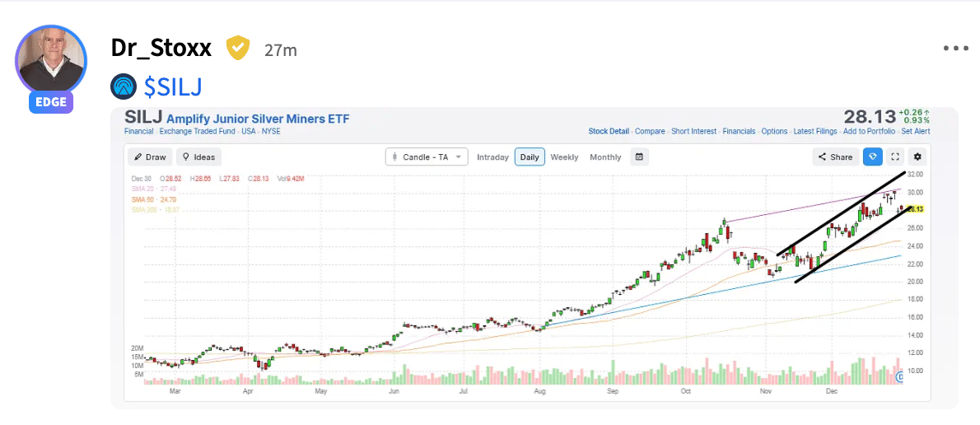Click the gold verified shield badge
The height and width of the screenshot is (425, 980).
coord(237,48)
